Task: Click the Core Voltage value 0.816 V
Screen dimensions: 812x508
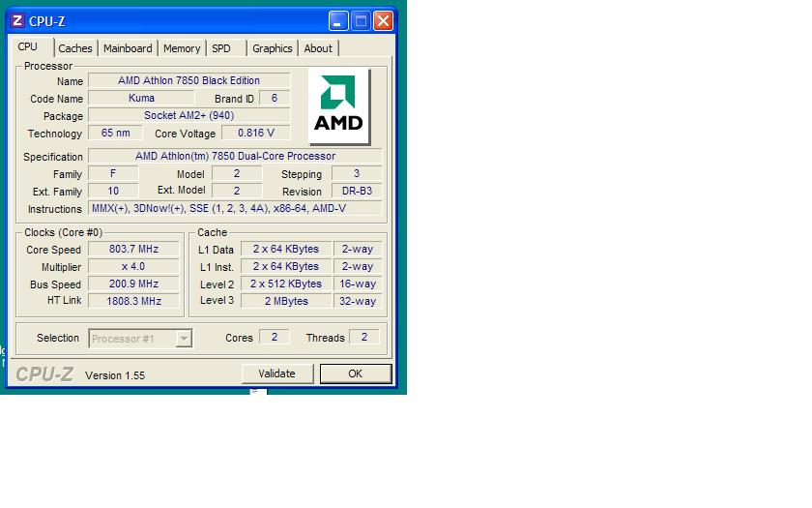Action: click(x=256, y=133)
